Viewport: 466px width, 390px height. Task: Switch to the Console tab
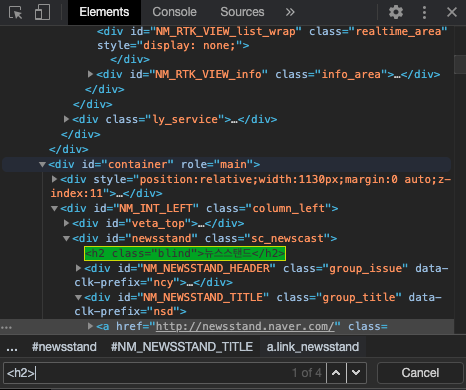tap(174, 12)
